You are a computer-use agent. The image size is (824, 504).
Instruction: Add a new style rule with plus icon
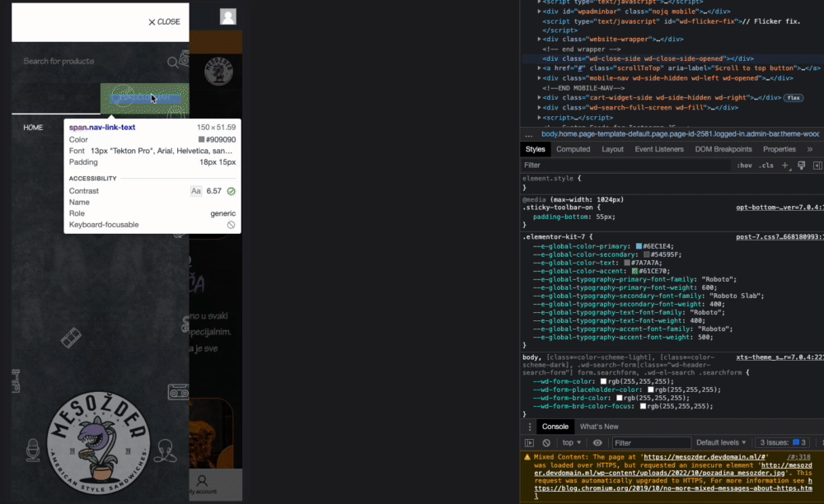pos(785,166)
